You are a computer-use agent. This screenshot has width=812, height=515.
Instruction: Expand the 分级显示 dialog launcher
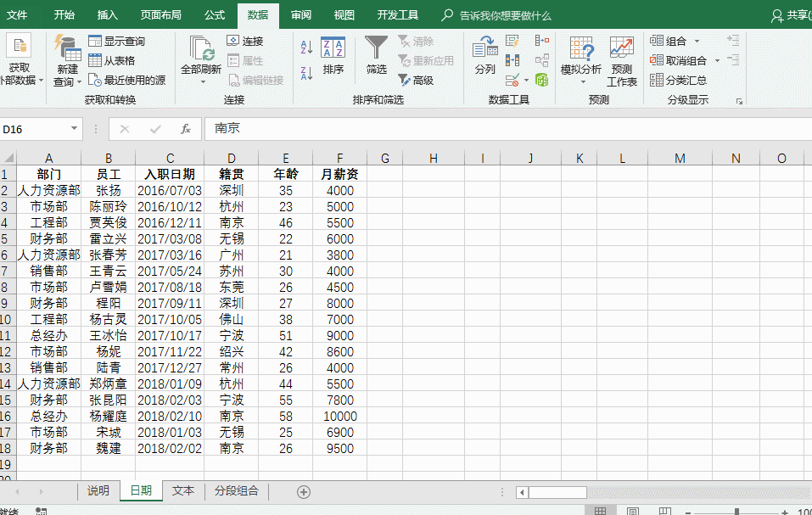(739, 101)
